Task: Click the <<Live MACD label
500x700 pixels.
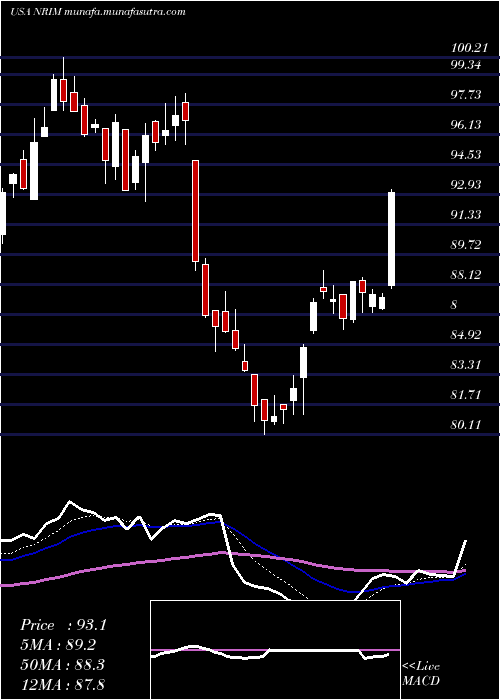Action: point(421,674)
